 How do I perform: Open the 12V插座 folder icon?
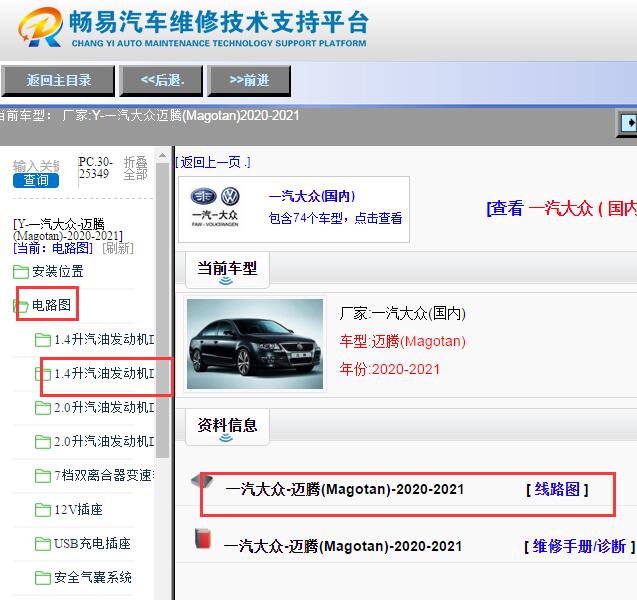pos(43,510)
